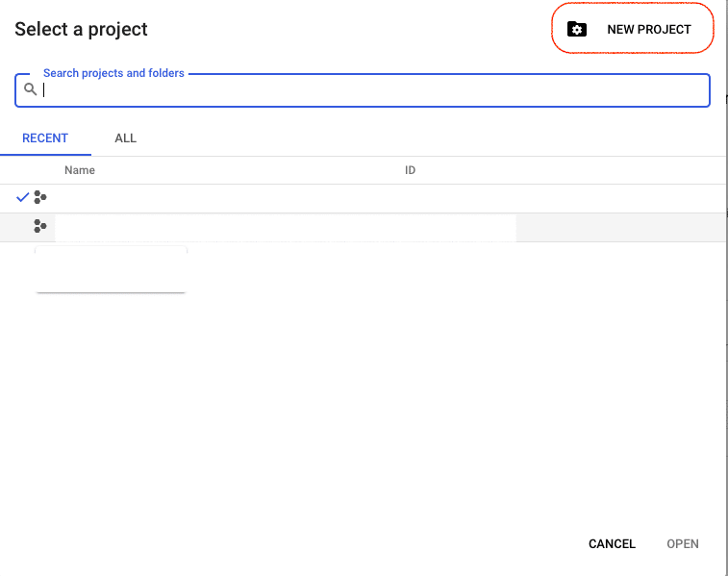Click the white tooltip box below the project rows

point(111,268)
